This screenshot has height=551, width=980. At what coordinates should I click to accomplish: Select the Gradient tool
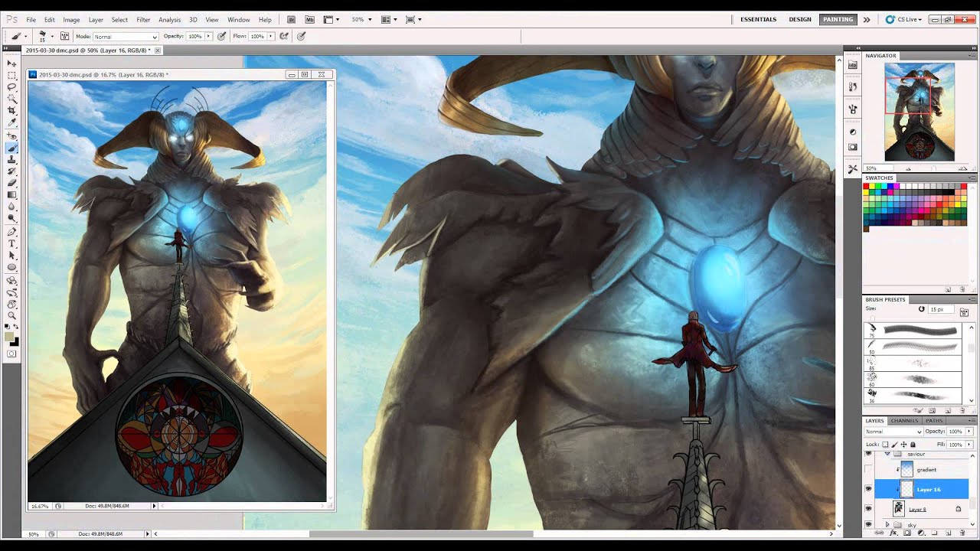[x=11, y=194]
